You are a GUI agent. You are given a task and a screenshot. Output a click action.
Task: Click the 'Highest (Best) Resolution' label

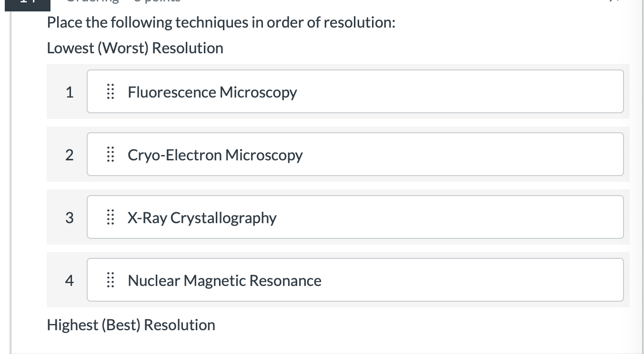coord(131,324)
